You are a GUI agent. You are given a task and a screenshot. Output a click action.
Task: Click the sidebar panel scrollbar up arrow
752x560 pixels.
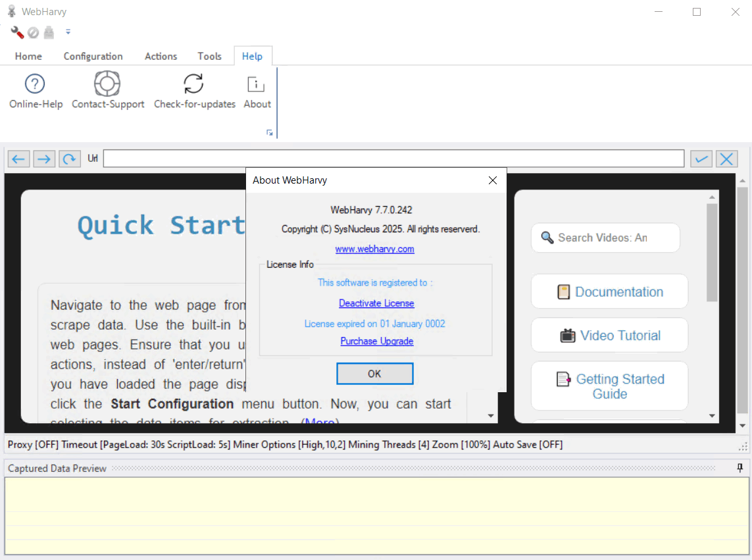click(x=712, y=197)
